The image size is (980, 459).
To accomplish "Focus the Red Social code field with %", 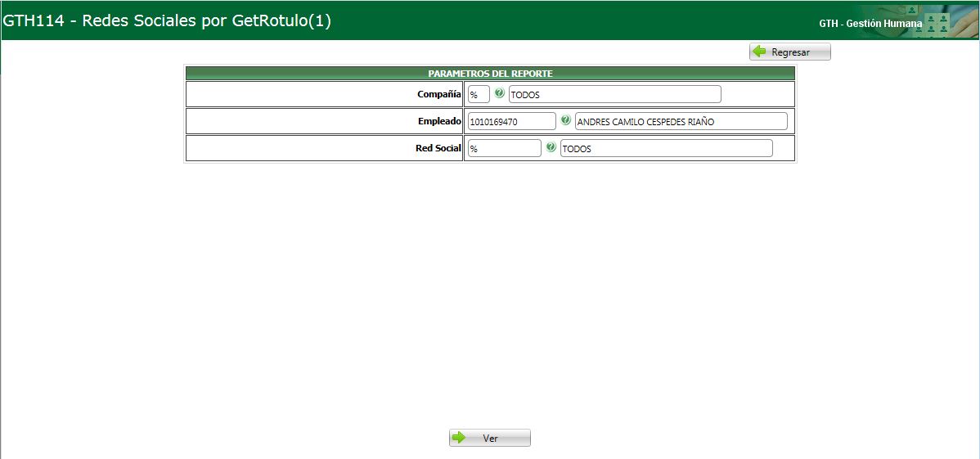I will [505, 148].
